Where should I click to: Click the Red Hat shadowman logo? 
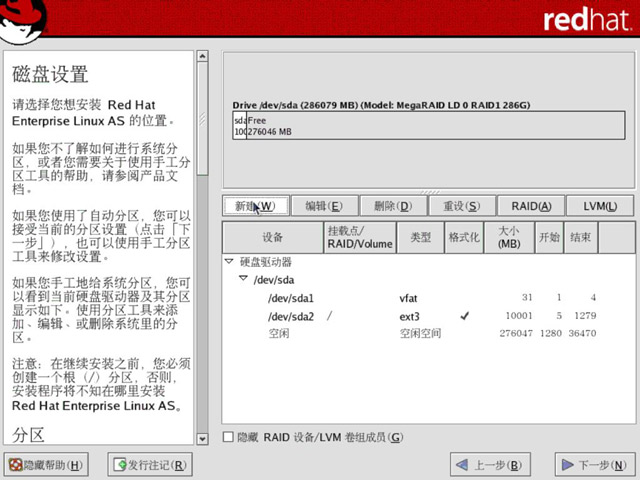(x=21, y=18)
